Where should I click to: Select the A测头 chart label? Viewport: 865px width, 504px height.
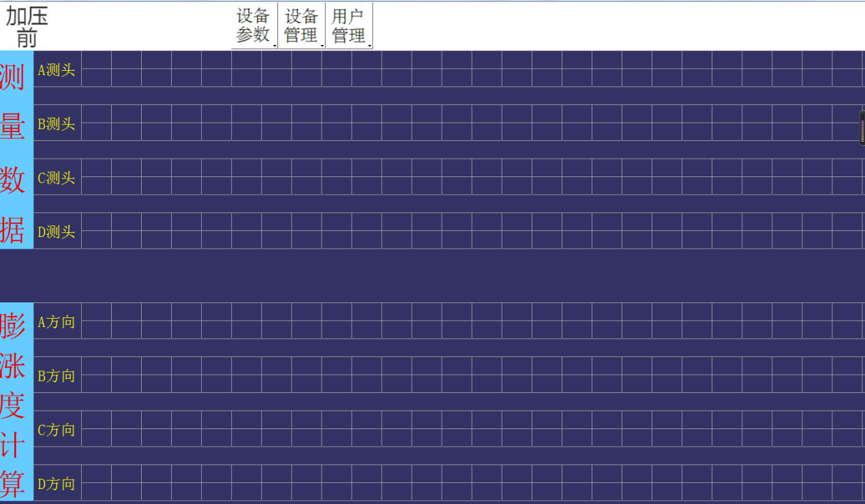(x=56, y=69)
